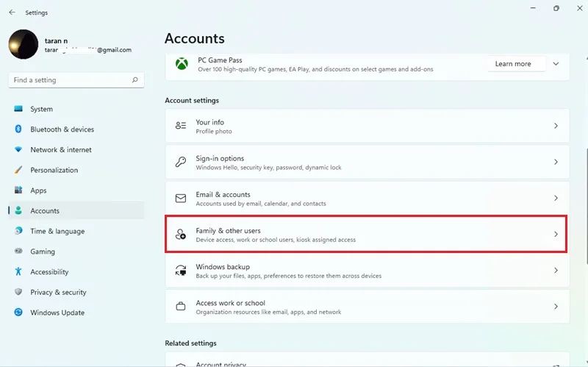The image size is (588, 367).
Task: Click Email & accounts title text
Action: [223, 194]
